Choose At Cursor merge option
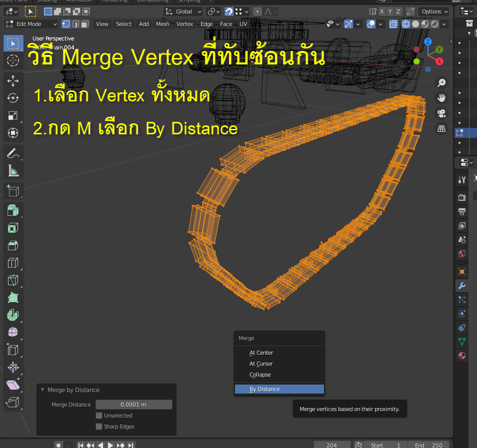The width and height of the screenshot is (477, 448). 279,364
